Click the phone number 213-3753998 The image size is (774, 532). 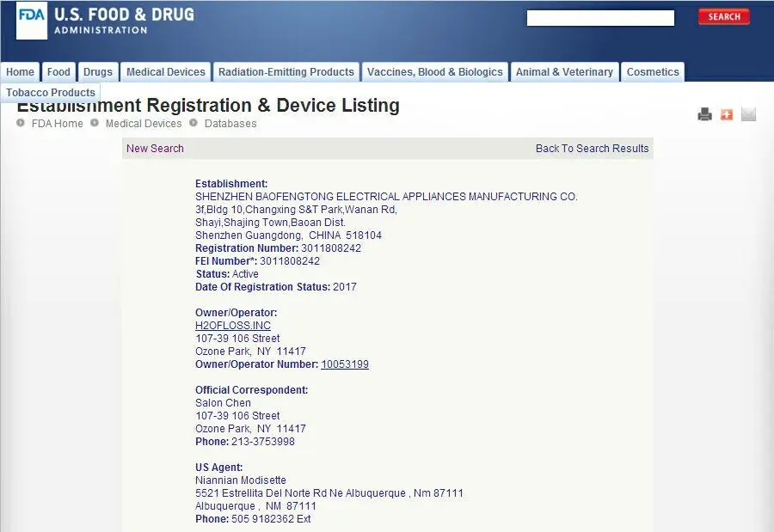coord(263,442)
